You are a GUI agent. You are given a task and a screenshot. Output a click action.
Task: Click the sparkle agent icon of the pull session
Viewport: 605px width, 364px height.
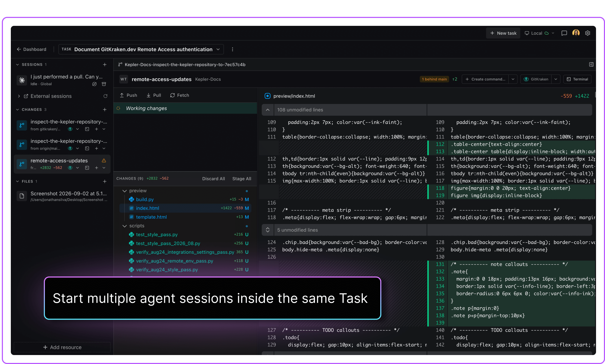point(22,80)
